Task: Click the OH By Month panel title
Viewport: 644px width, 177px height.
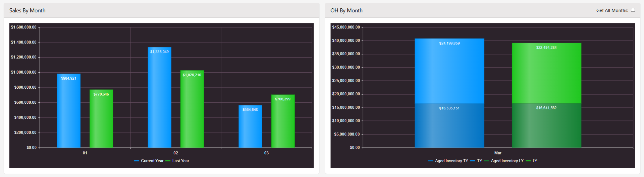Action: pos(346,10)
